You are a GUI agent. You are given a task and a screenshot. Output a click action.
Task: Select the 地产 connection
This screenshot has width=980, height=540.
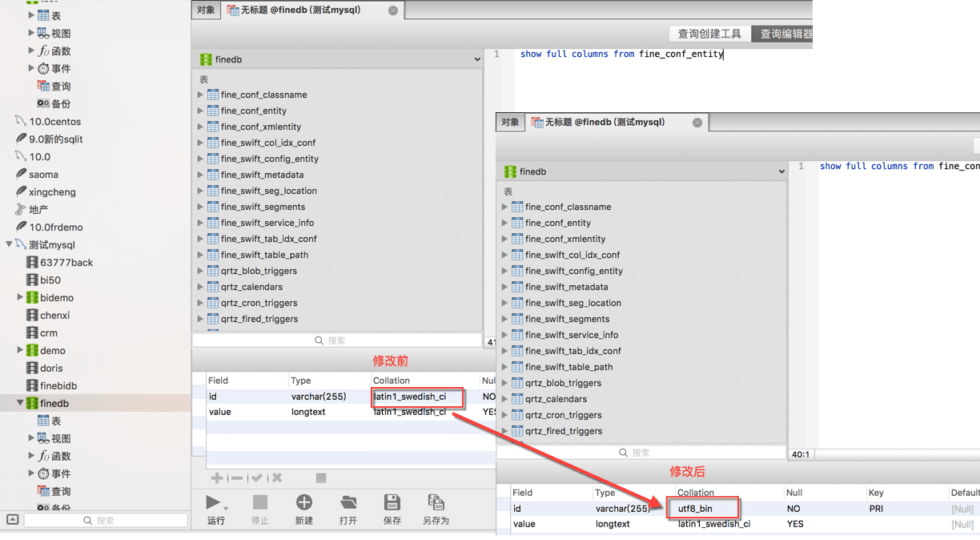pyautogui.click(x=38, y=210)
